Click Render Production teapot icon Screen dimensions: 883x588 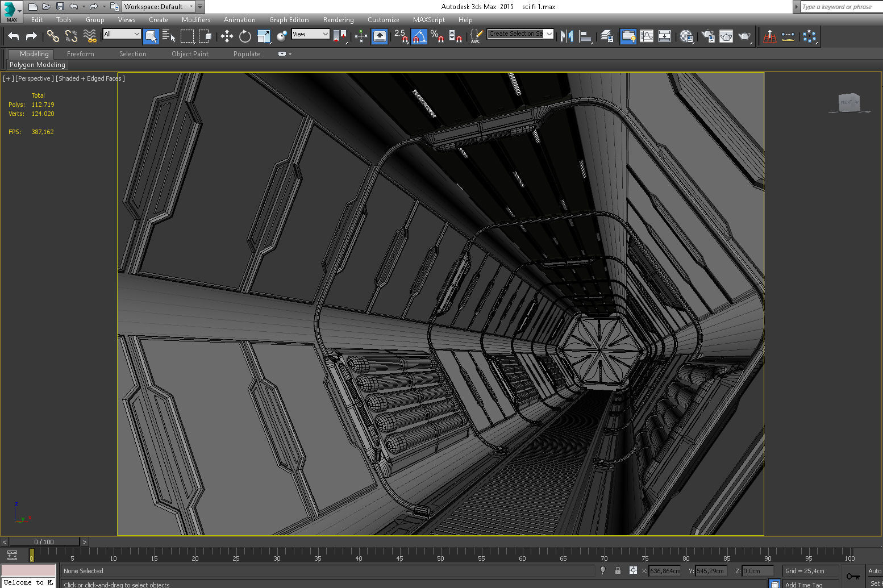745,36
